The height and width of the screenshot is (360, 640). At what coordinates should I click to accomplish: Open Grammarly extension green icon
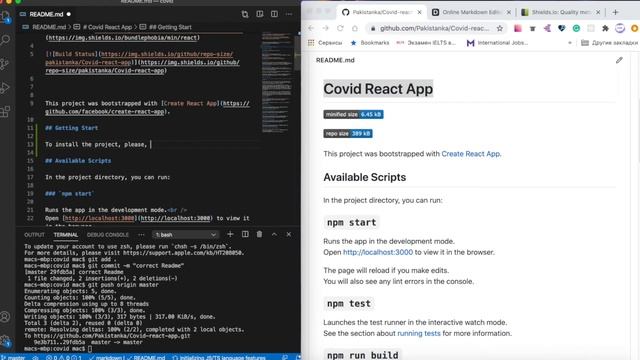pyautogui.click(x=576, y=28)
